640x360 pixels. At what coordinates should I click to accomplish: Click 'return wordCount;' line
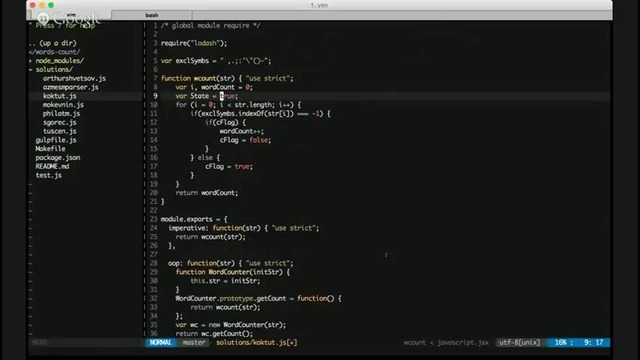[x=207, y=193]
